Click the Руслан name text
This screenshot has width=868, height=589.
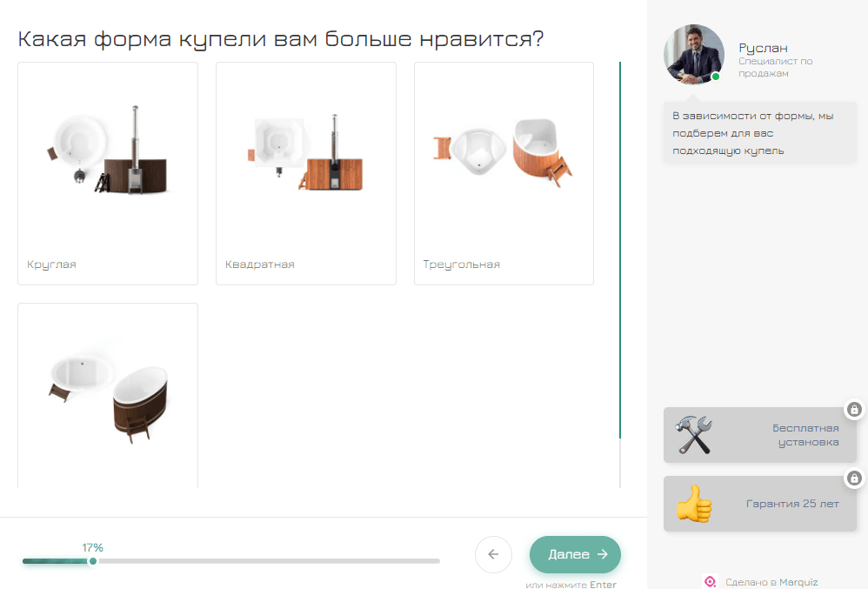click(763, 48)
